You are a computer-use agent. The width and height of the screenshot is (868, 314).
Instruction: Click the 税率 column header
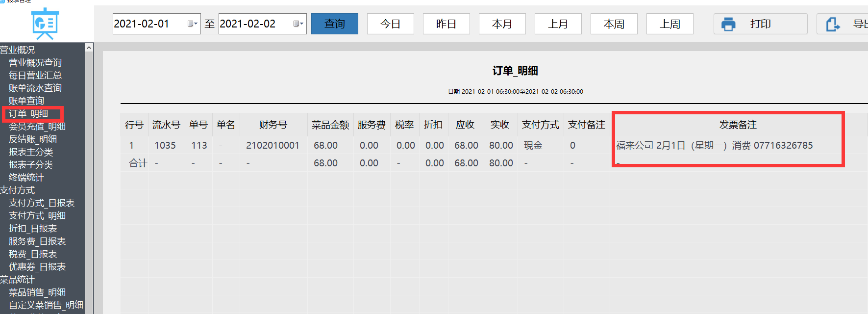404,125
